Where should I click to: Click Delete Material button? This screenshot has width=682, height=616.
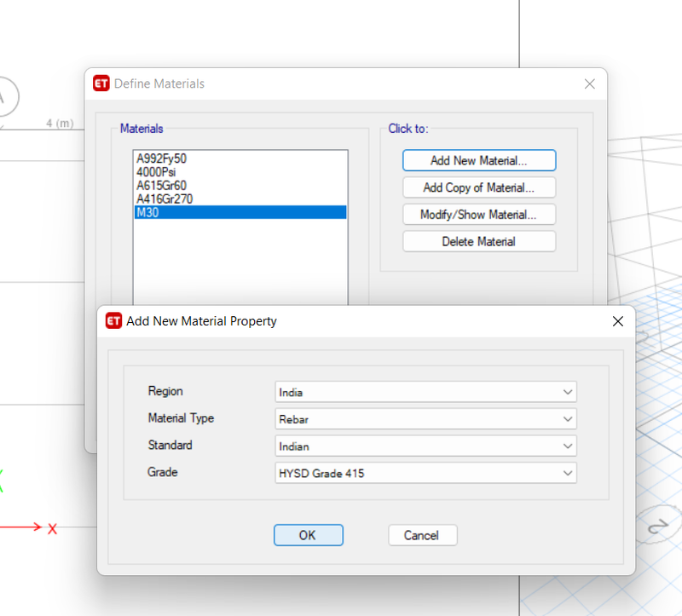(479, 241)
